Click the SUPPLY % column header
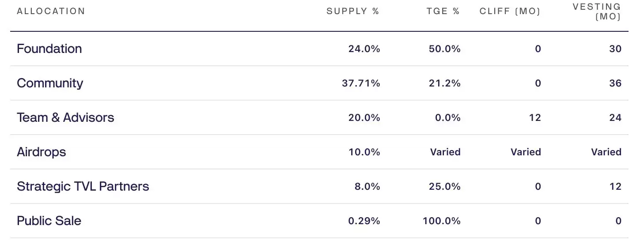 (353, 11)
